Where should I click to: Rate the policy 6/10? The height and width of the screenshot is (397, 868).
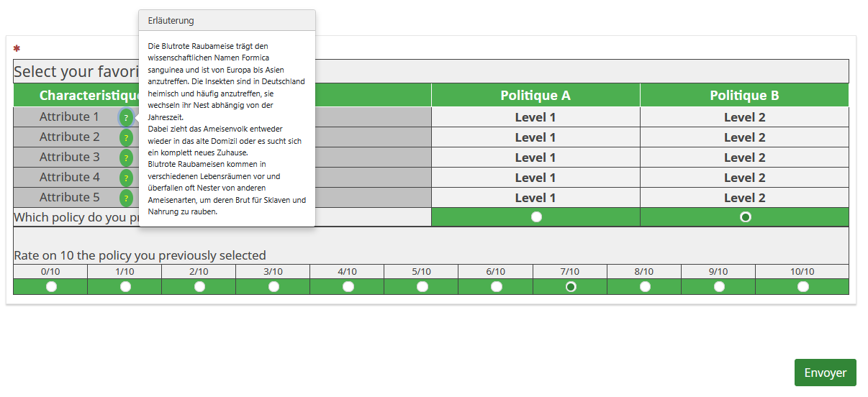coord(496,287)
